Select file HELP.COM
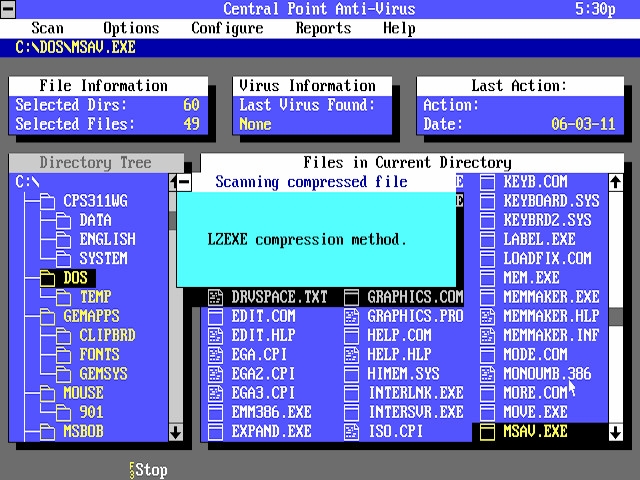The height and width of the screenshot is (480, 640). (399, 336)
